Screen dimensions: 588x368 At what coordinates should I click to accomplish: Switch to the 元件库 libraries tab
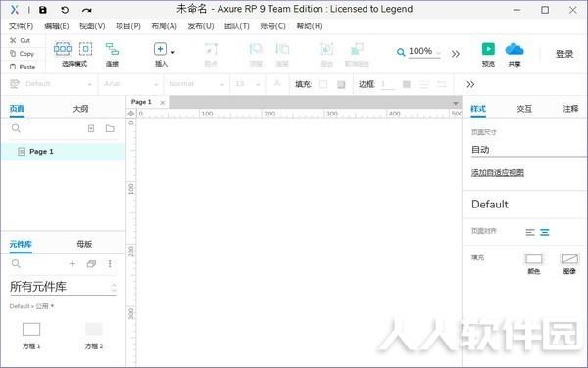21,244
